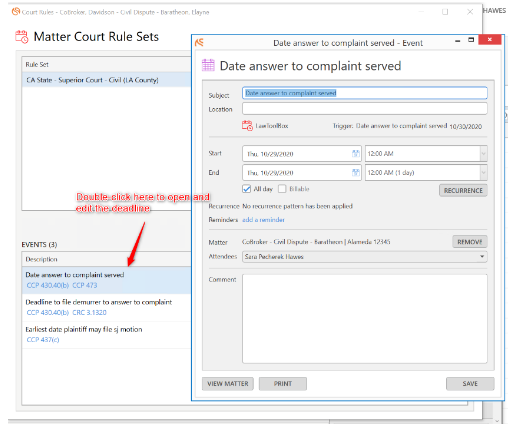
Task: Open the CCP 437(c) rule link
Action: pos(43,340)
